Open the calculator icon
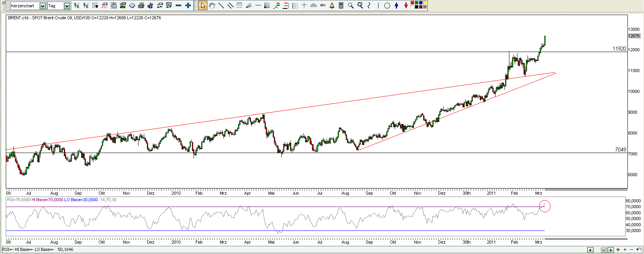 coord(341,5)
